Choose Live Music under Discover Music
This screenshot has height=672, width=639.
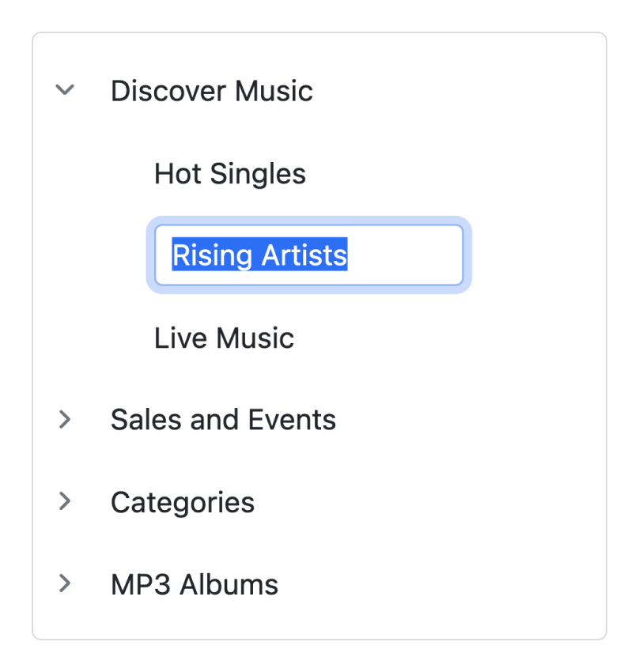224,338
